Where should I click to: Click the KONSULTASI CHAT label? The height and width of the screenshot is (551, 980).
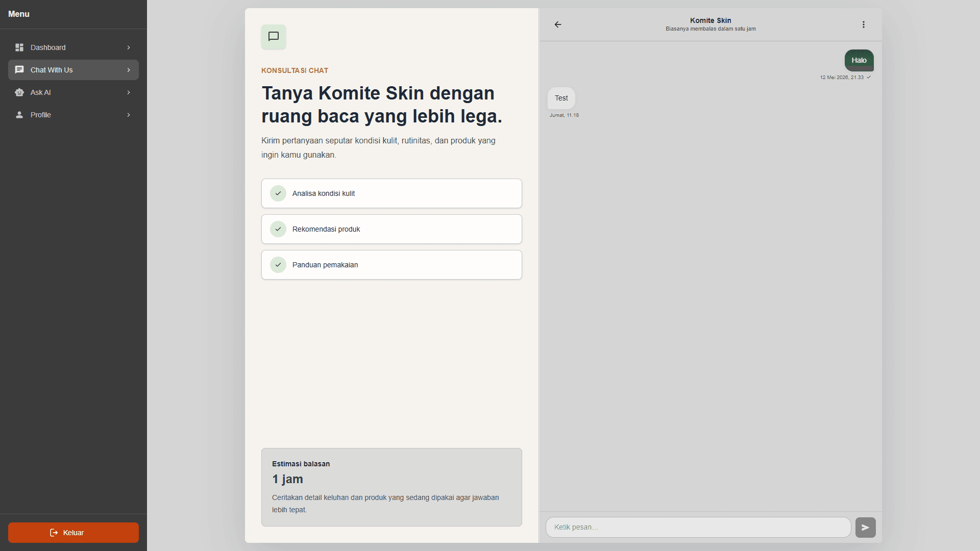[x=295, y=70]
